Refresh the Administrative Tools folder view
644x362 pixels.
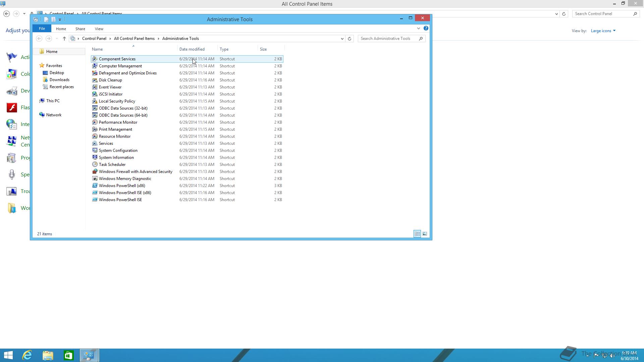(350, 39)
